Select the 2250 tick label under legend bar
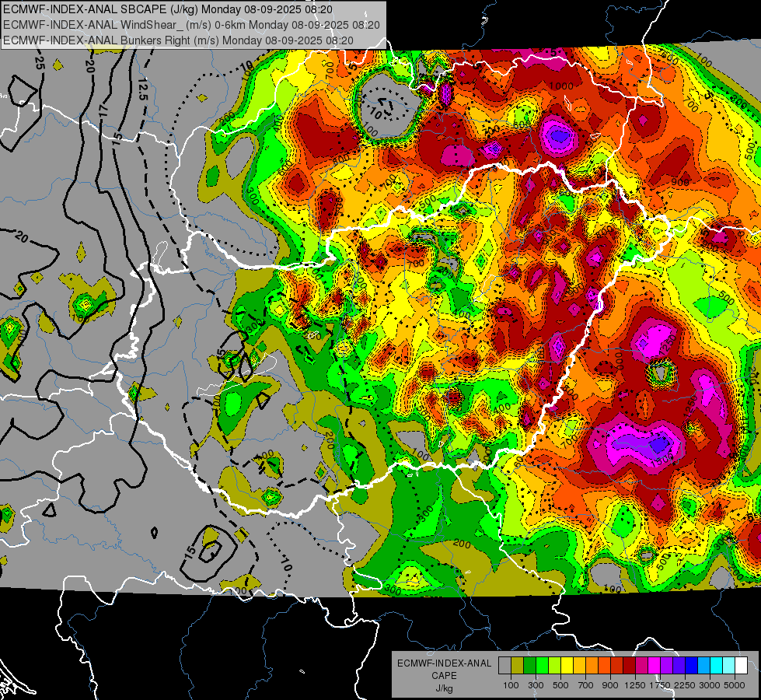Image resolution: width=761 pixels, height=700 pixels. click(685, 685)
